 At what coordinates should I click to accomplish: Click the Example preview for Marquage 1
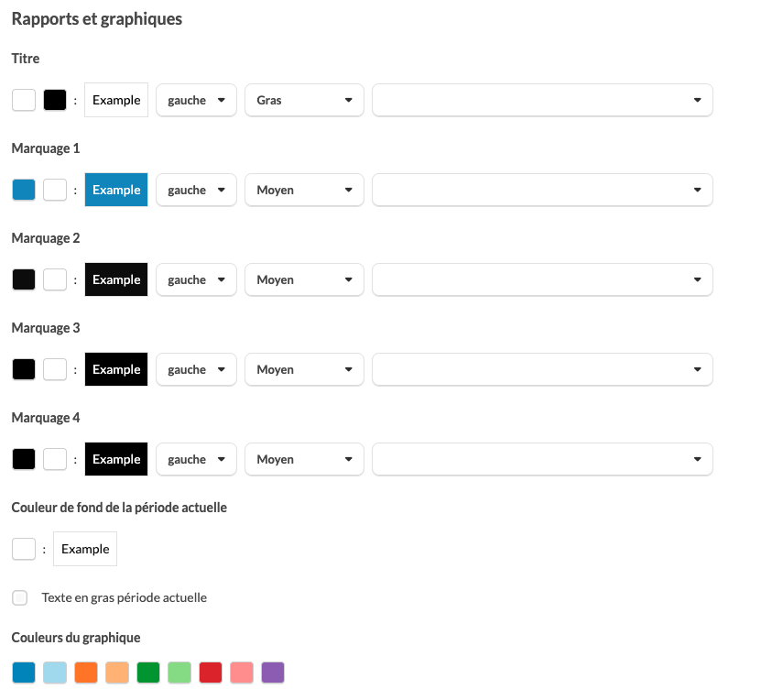click(x=116, y=190)
